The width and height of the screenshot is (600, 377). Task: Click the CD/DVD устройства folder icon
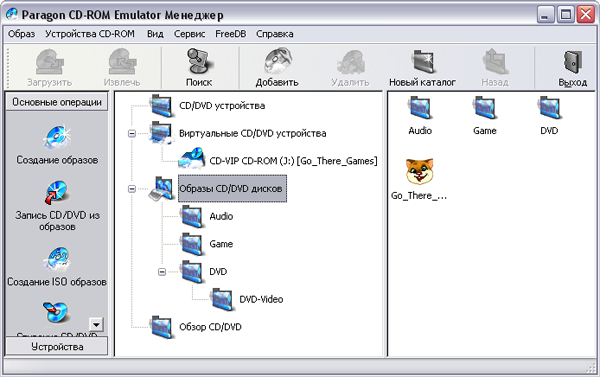point(162,105)
